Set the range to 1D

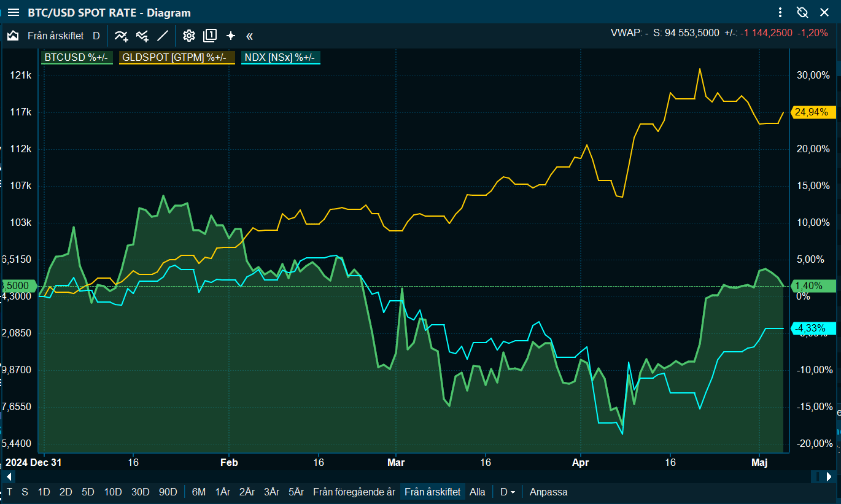click(44, 492)
